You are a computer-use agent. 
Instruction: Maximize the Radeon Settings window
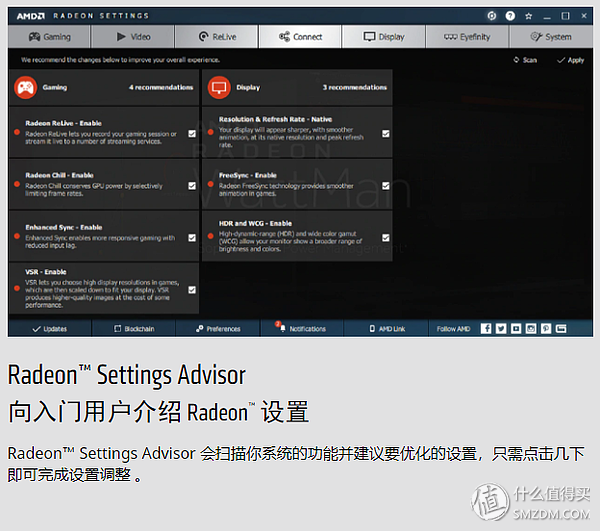coord(565,16)
